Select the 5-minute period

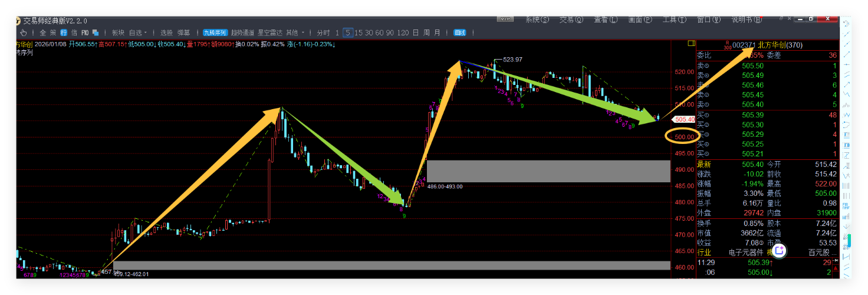click(x=348, y=32)
